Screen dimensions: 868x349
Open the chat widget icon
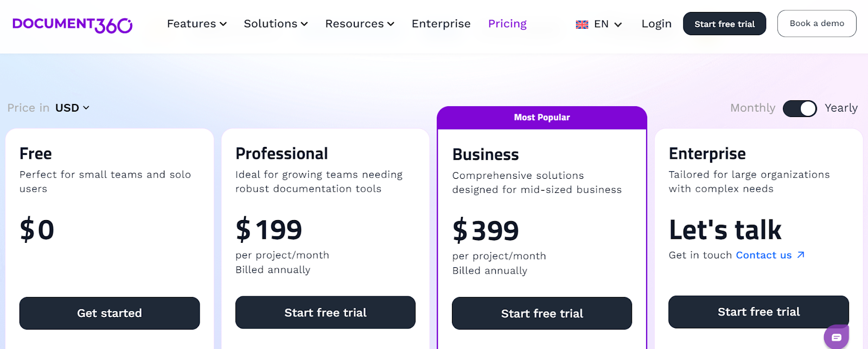pos(836,337)
